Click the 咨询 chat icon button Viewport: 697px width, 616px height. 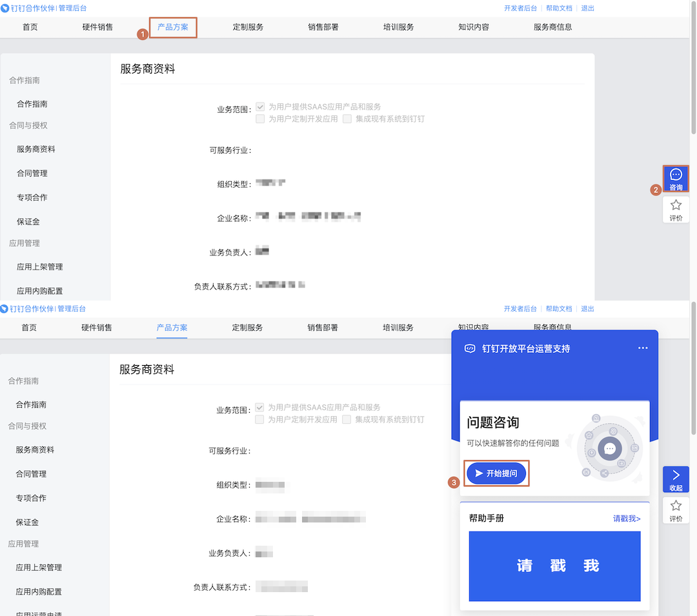coord(676,179)
